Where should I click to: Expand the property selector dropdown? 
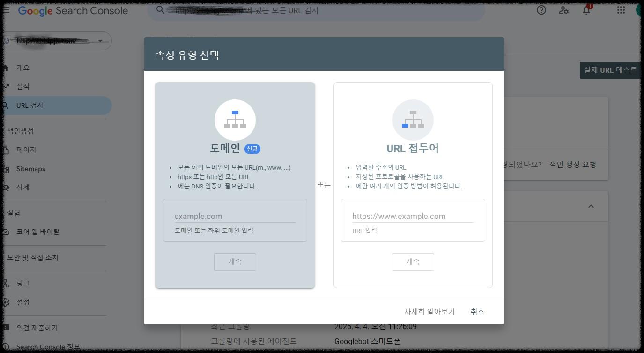point(100,41)
